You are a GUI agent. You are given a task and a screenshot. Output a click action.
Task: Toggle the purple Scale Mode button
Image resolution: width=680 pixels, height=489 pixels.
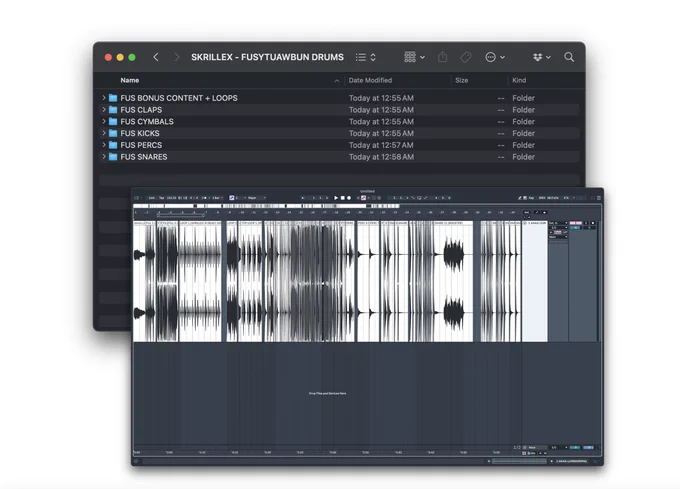click(x=232, y=198)
